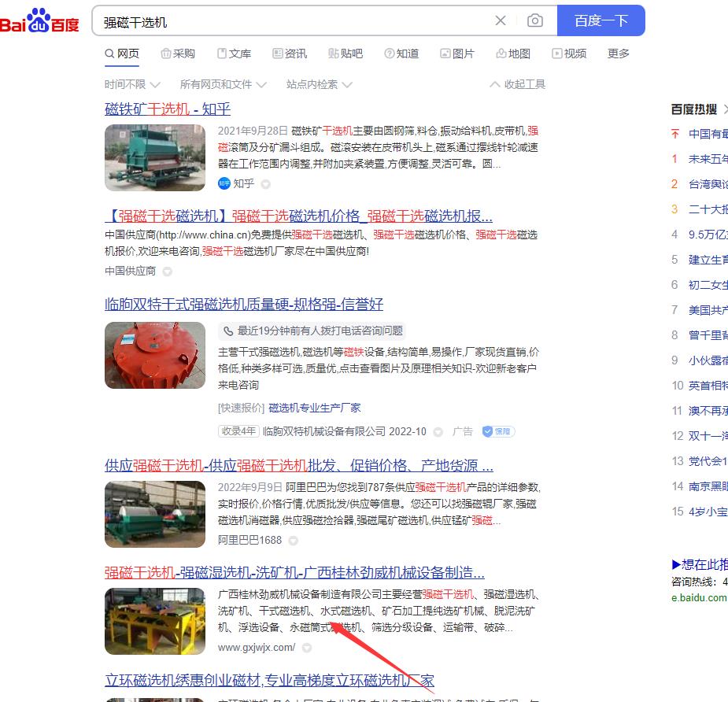Viewport: 728px width, 702px height.
Task: Open result 供应强磁干选机-供应强磁干选机批发
Action: click(x=299, y=466)
